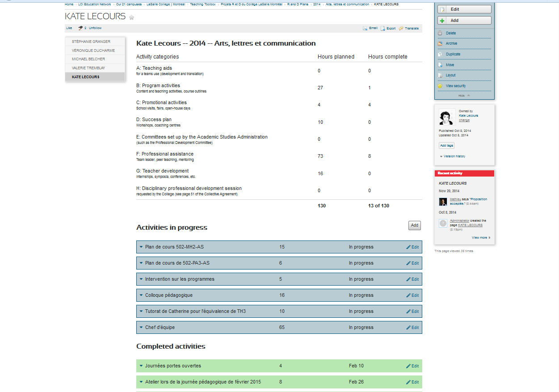Click the Move page icon
The image size is (559, 392).
tap(440, 65)
